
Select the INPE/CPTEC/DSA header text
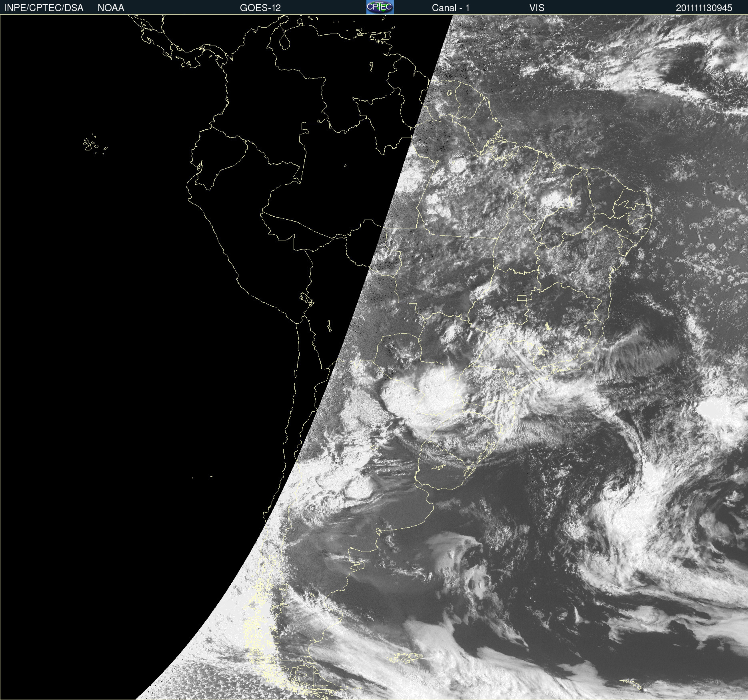(x=44, y=8)
